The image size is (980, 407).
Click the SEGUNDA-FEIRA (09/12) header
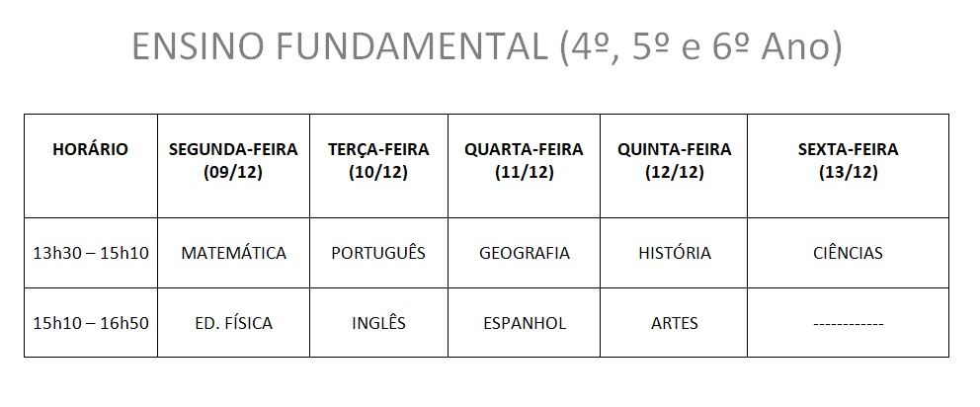pos(233,166)
